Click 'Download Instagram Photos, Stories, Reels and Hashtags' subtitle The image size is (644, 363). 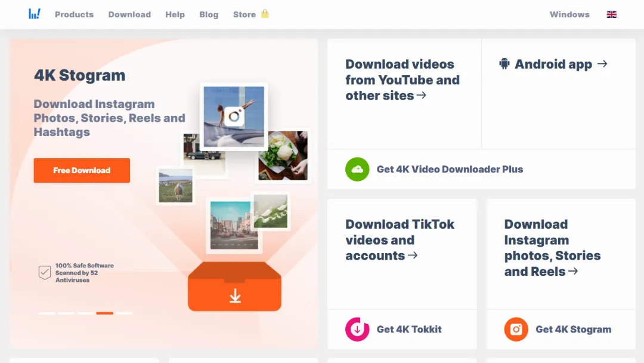point(109,118)
